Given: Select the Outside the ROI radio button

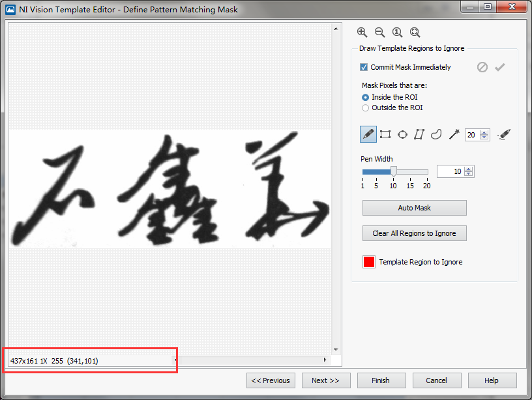Looking at the screenshot, I should coord(365,107).
